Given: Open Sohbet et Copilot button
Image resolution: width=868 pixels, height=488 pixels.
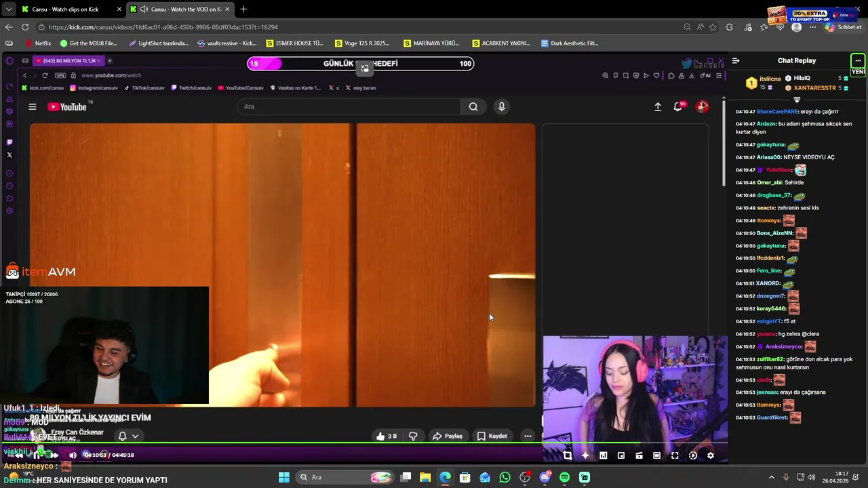Looking at the screenshot, I should click(x=844, y=27).
